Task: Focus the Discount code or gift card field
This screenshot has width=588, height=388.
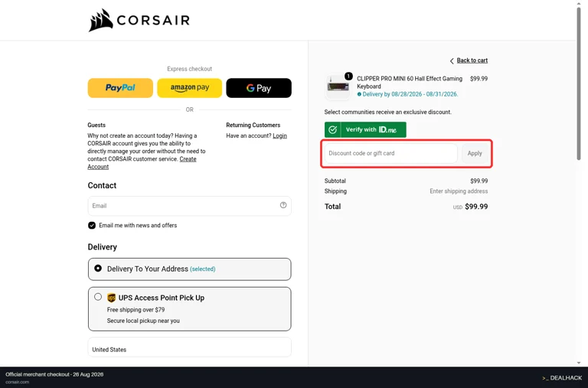Action: [x=390, y=153]
